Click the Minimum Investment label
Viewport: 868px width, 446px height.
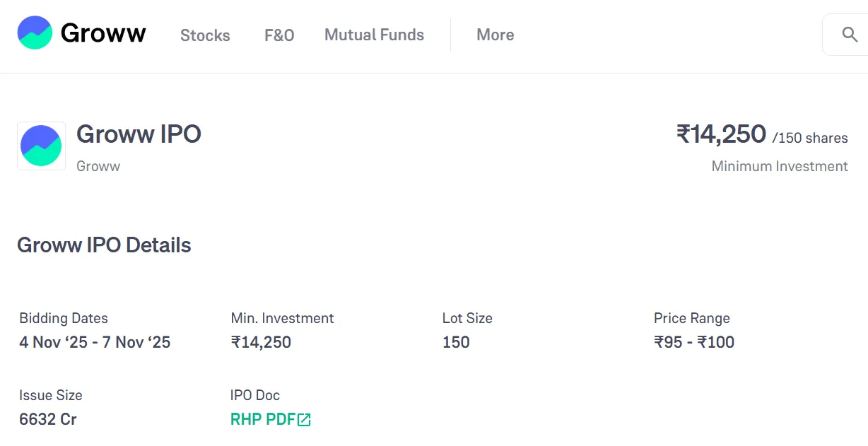click(779, 165)
